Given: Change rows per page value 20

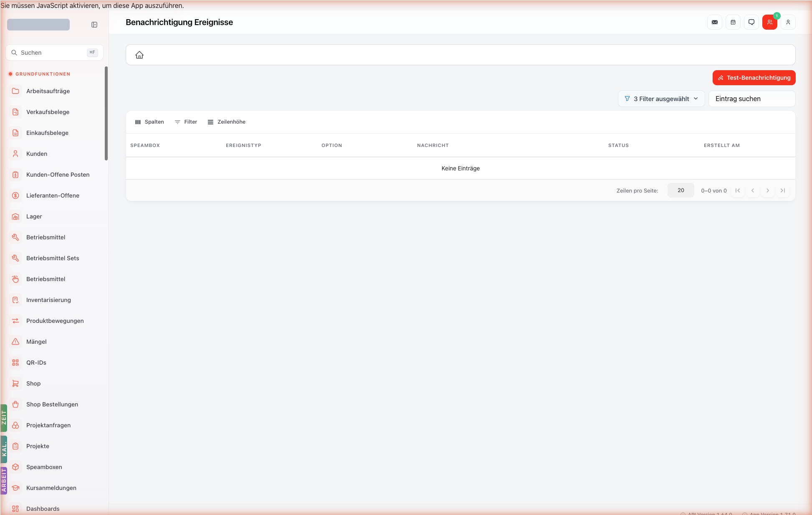Looking at the screenshot, I should pyautogui.click(x=680, y=190).
